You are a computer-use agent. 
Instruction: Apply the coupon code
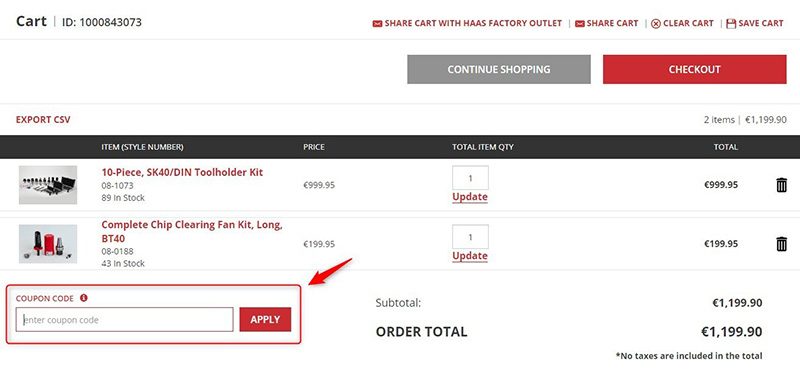[265, 319]
